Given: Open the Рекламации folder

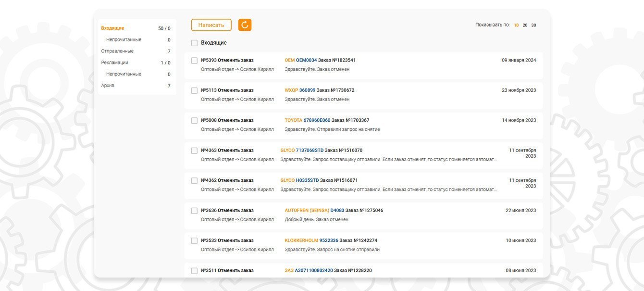Looking at the screenshot, I should click(x=114, y=63).
